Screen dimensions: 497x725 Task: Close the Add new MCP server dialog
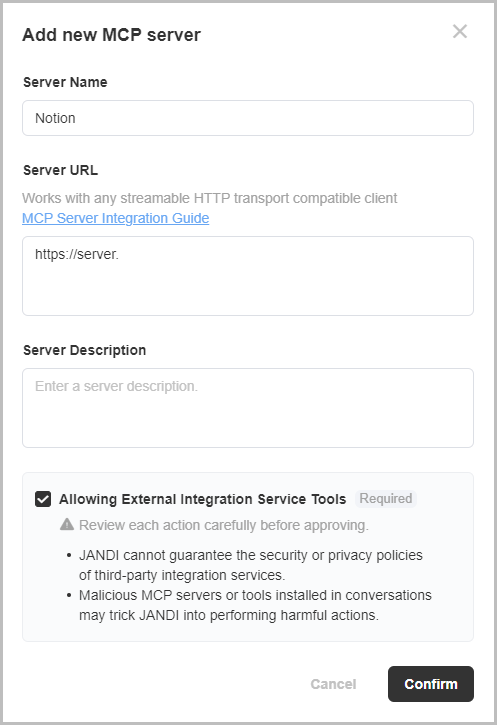click(x=460, y=31)
